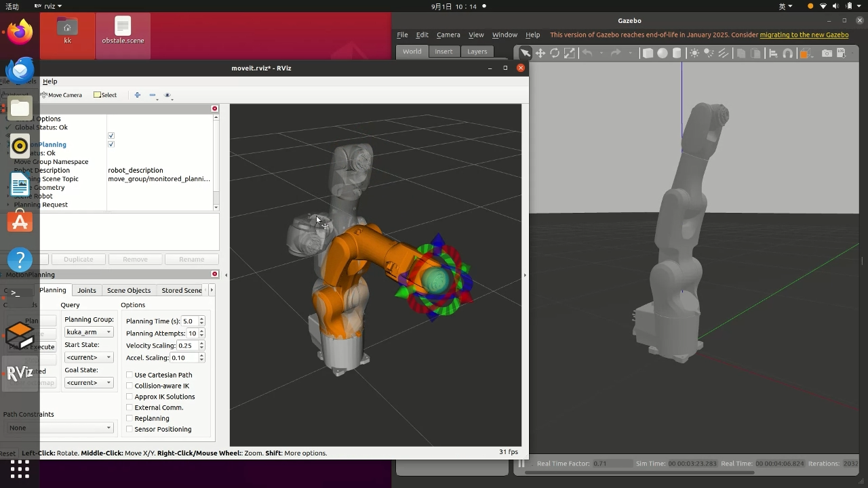Image resolution: width=868 pixels, height=488 pixels.
Task: Select the arrow selection mode in Gazebo
Action: pos(526,53)
